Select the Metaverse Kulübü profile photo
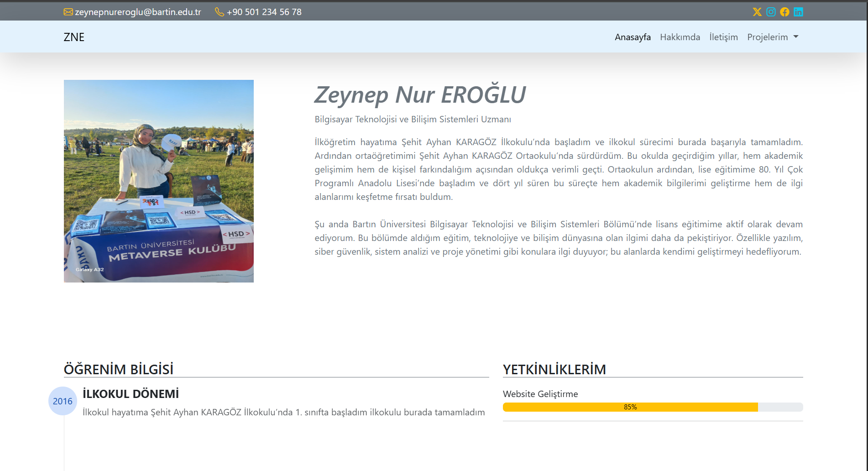 (158, 181)
